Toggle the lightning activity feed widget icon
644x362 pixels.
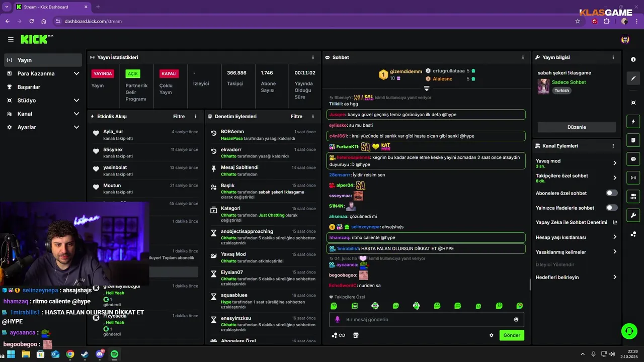tap(633, 121)
